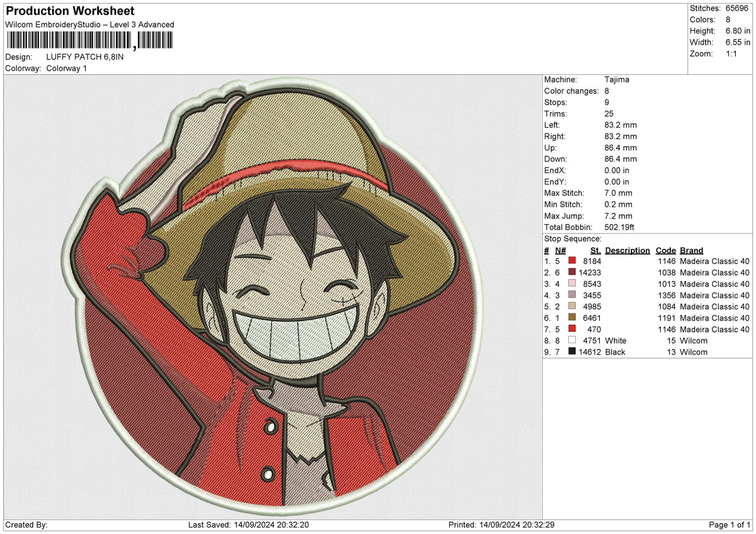The height and width of the screenshot is (534, 756).
Task: Pick the brown swatch for code 1191
Action: 572,318
